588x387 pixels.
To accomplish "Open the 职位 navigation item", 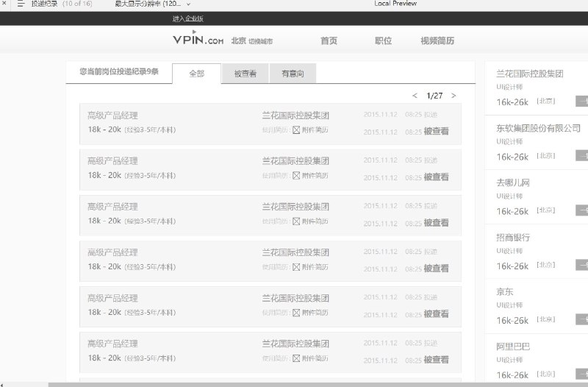I will tap(383, 40).
